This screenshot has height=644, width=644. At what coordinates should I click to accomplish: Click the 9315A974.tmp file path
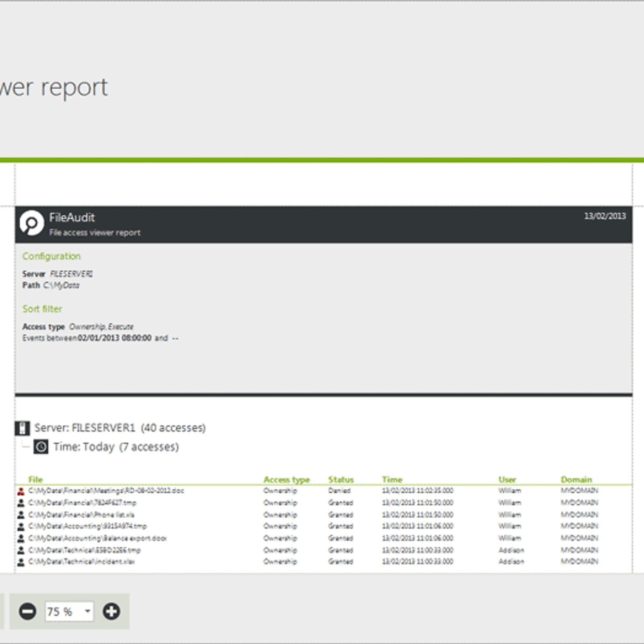(87, 526)
